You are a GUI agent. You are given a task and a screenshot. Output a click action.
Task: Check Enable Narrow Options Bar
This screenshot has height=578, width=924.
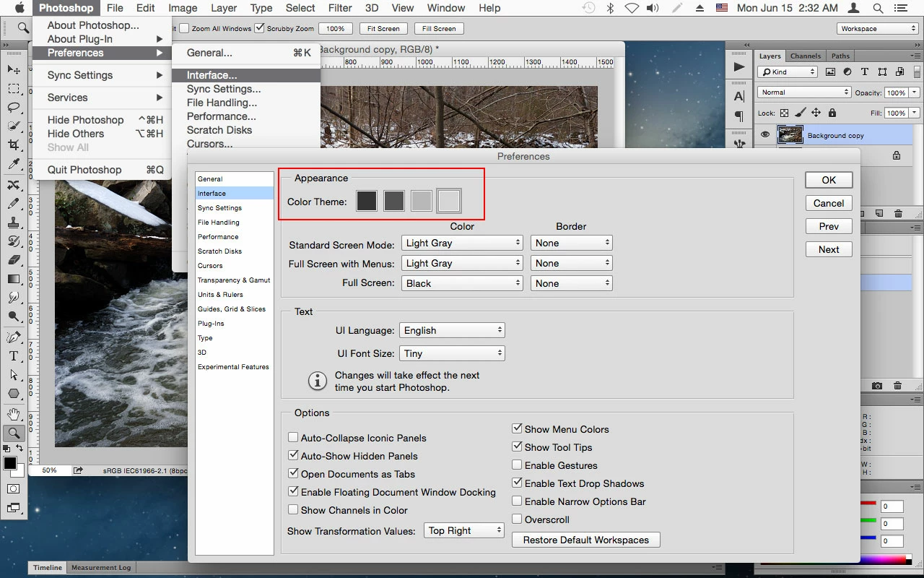(517, 501)
